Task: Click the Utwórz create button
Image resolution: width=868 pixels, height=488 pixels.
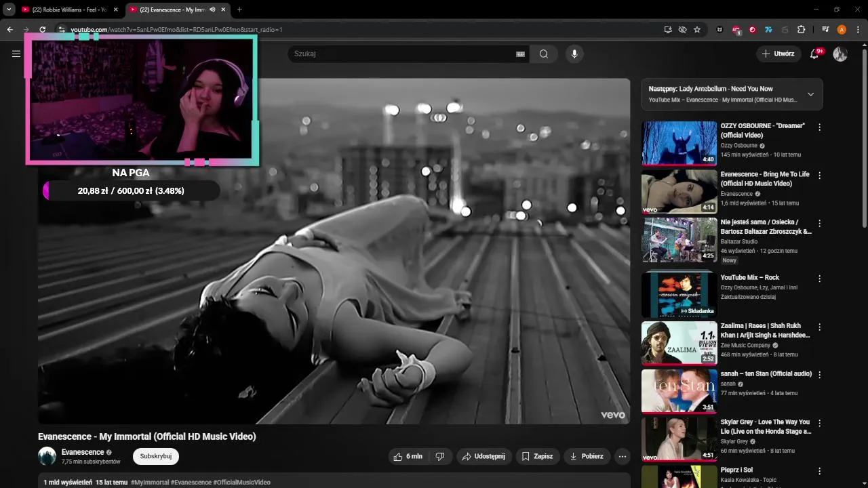Action: click(x=778, y=54)
